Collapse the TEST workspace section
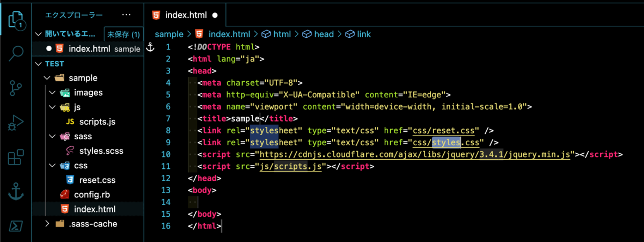Viewport: 644px width, 242px height. (x=38, y=63)
